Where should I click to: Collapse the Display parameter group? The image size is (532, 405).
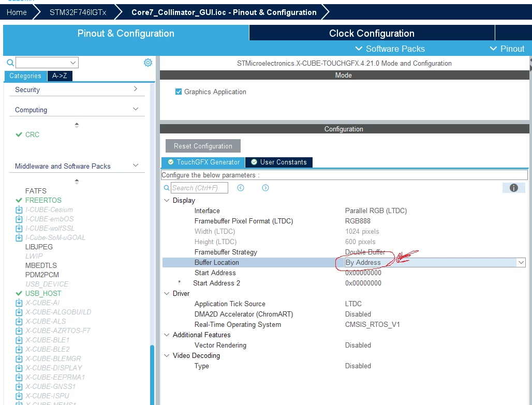pyautogui.click(x=167, y=200)
